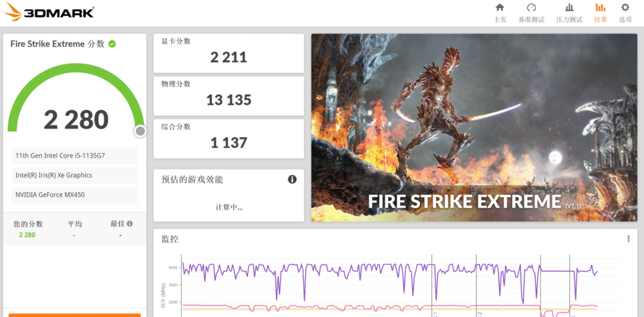Viewport: 644px width, 317px height.
Task: Click the 3DMark logo
Action: (x=49, y=12)
